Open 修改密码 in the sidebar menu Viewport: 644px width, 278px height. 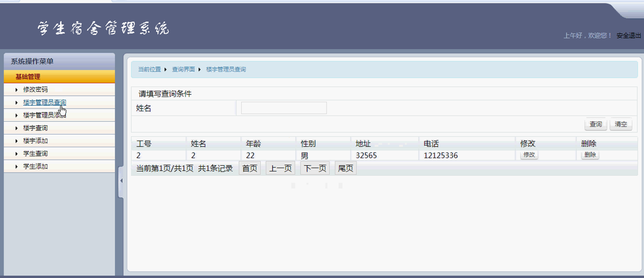click(x=35, y=90)
